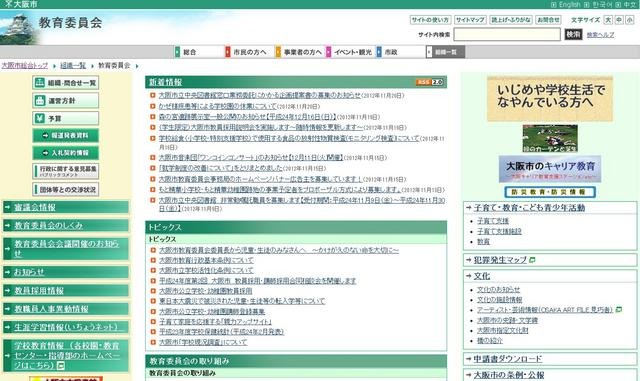Click the green curtain photo thumbnail
This screenshot has height=381, width=640.
coord(550,138)
